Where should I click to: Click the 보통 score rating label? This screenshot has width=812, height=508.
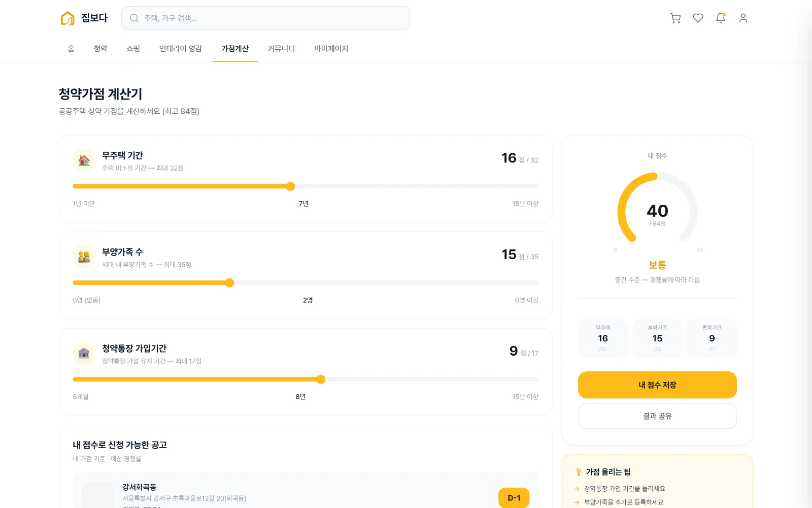click(657, 265)
